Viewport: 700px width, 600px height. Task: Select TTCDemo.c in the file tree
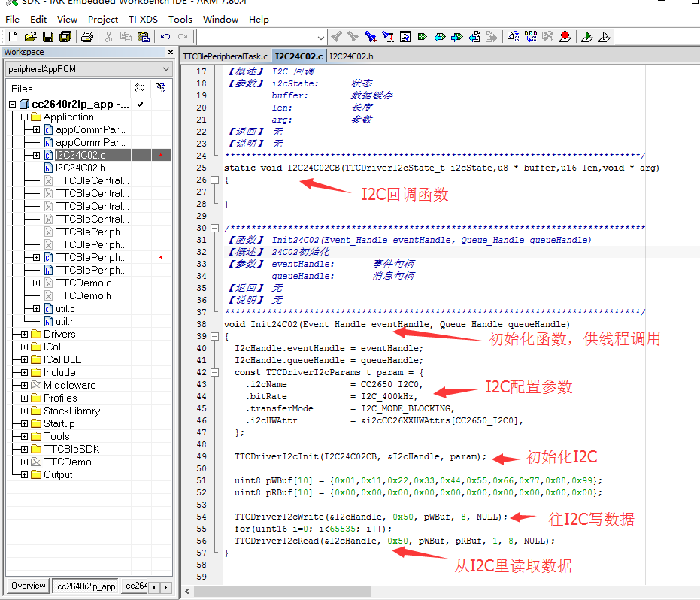pos(83,283)
